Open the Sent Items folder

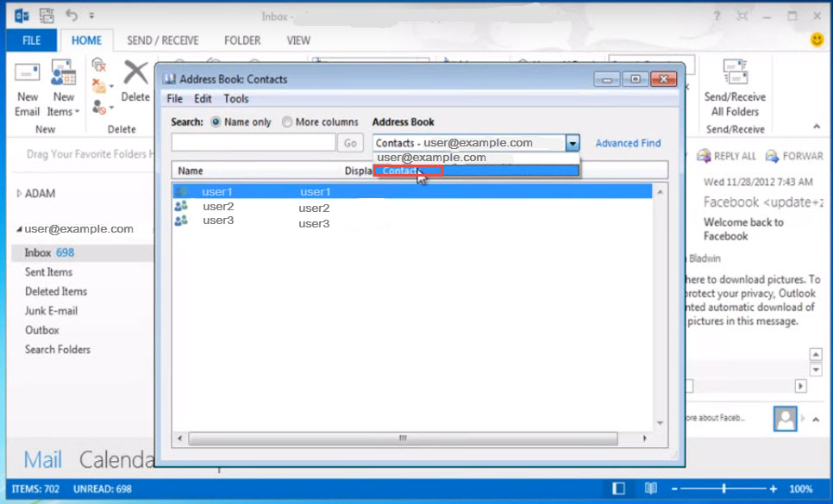(x=48, y=272)
